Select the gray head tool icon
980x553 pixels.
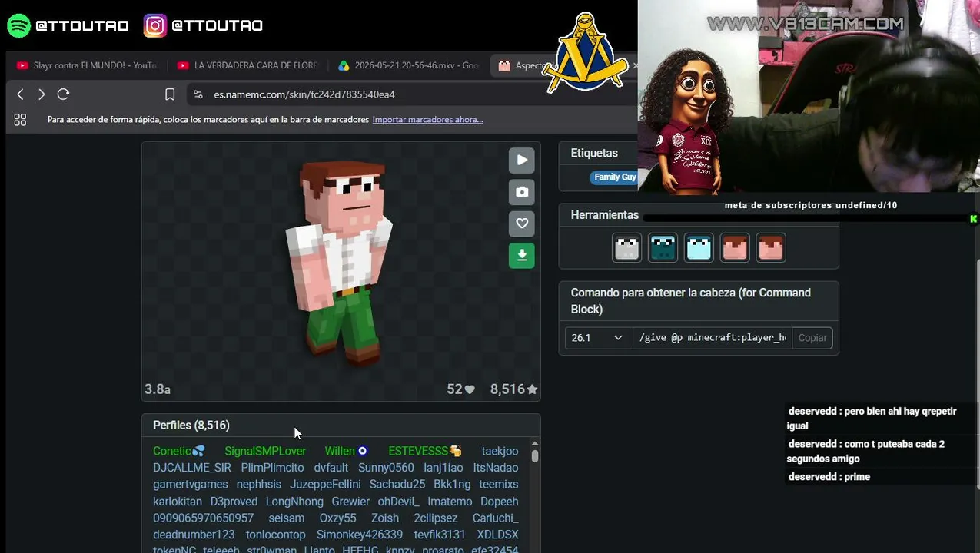626,248
